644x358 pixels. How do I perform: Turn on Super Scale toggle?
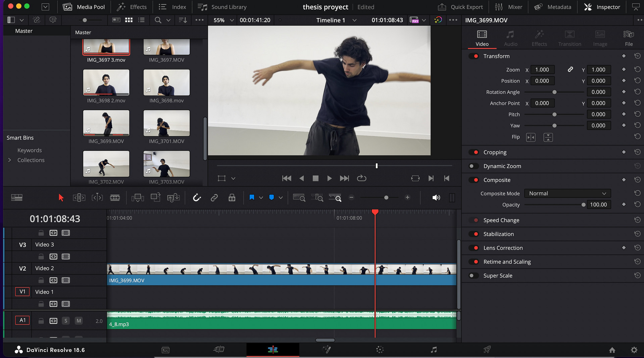[474, 276]
